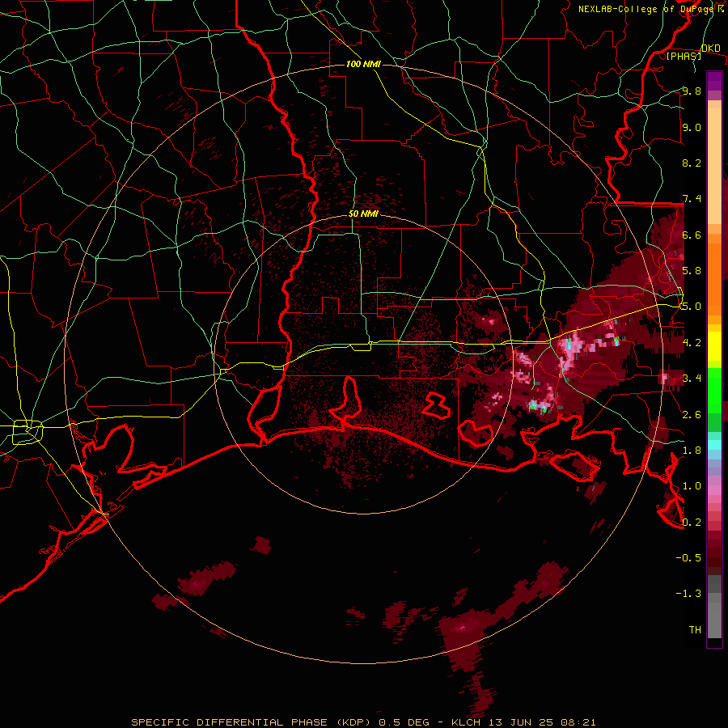728x728 pixels.
Task: Click the -0.5 value on the scale
Action: 688,557
